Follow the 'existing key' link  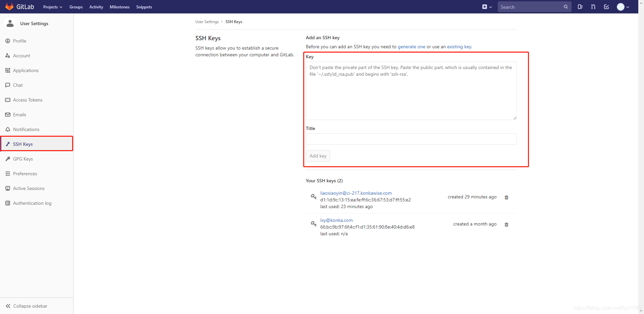pos(459,47)
